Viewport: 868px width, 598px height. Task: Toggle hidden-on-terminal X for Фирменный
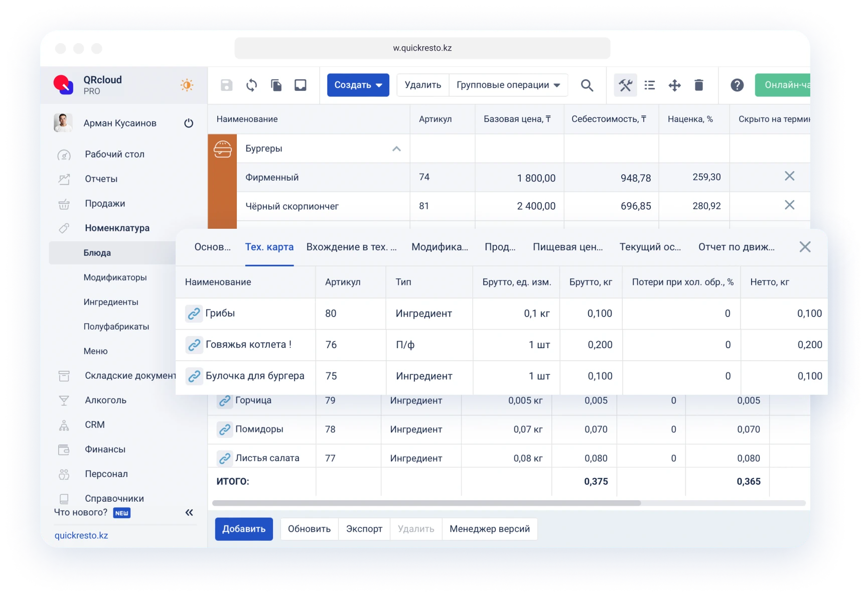[789, 176]
